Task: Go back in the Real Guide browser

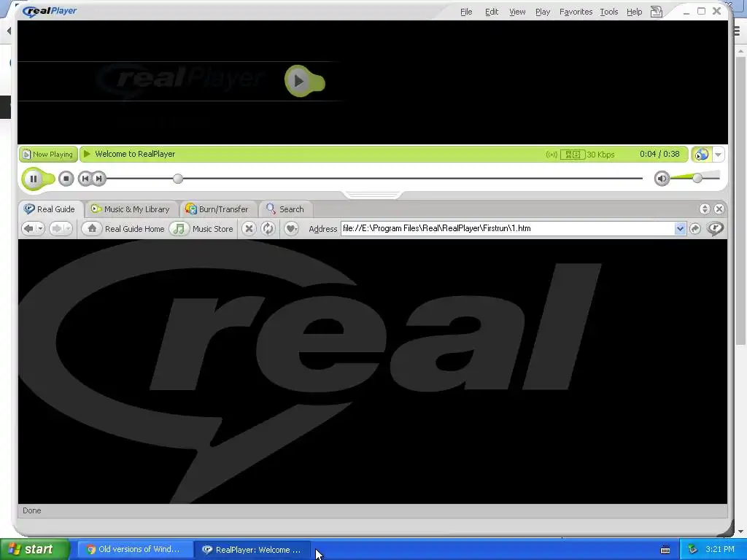Action: coord(28,228)
